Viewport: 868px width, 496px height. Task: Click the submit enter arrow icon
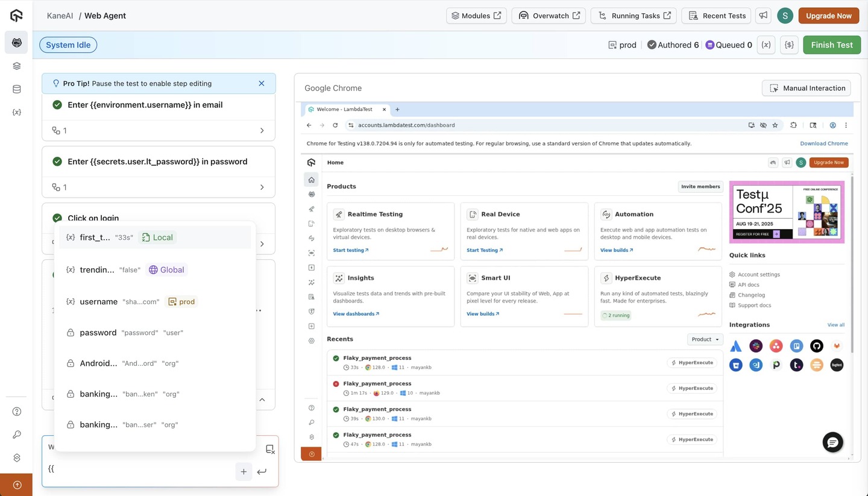click(x=262, y=472)
